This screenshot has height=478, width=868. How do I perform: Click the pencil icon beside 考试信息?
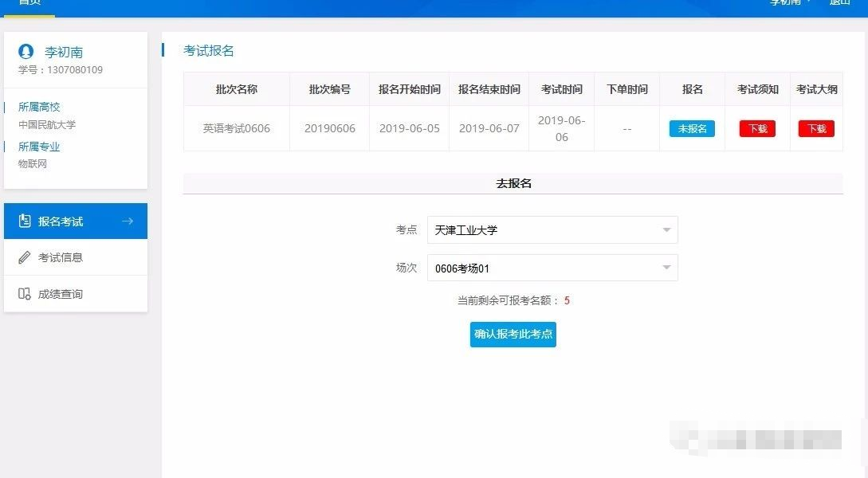click(25, 257)
